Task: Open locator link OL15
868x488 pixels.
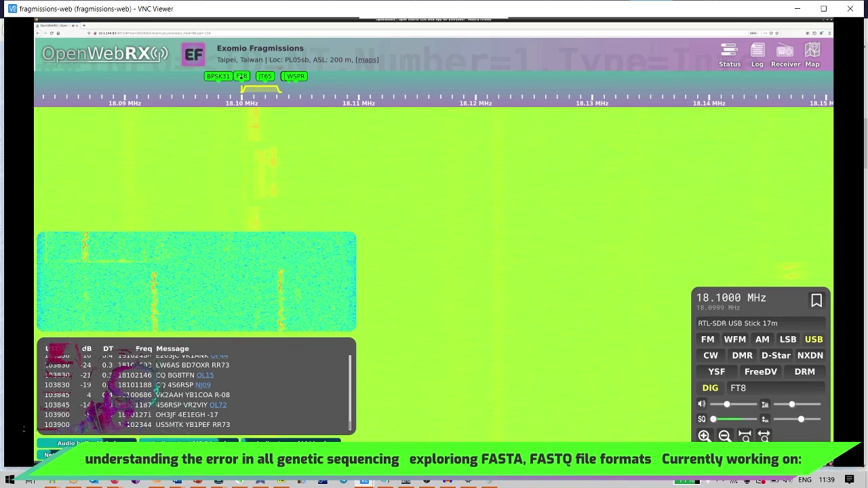Action: click(x=205, y=375)
